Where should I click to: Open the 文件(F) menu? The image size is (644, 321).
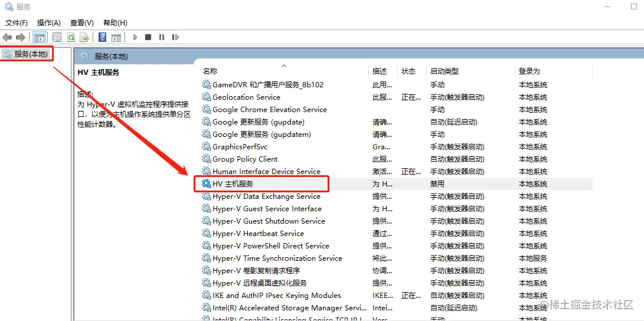pyautogui.click(x=17, y=23)
